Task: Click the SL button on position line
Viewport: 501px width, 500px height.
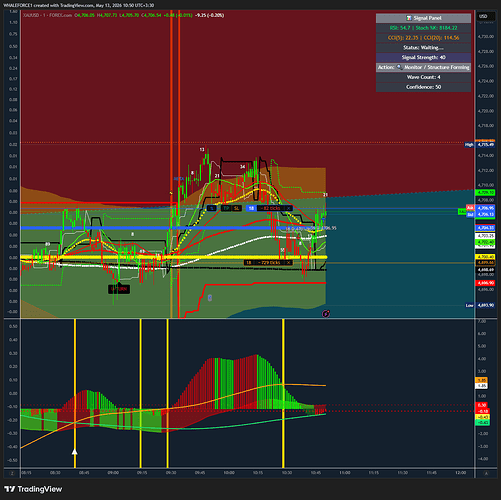Action: [236, 208]
